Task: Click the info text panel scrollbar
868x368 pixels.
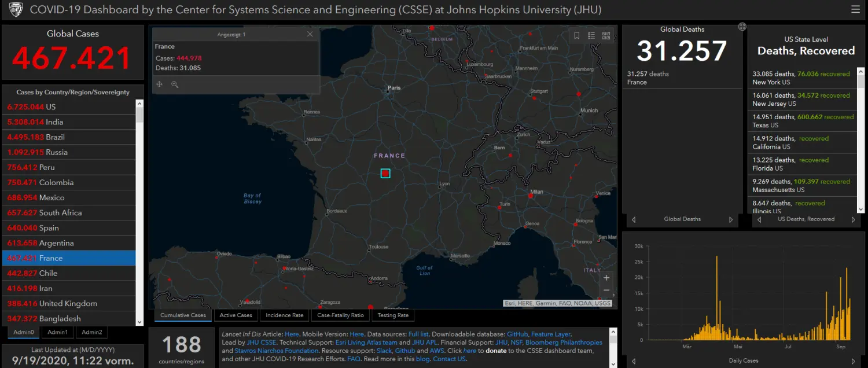Action: click(x=613, y=347)
